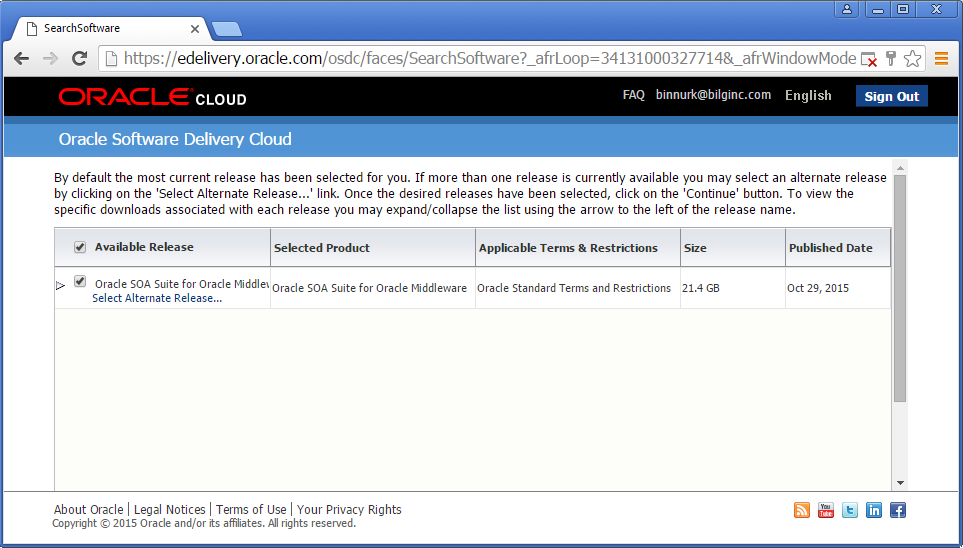Go back with the browser back arrow
Screen dimensions: 963x548
21,58
